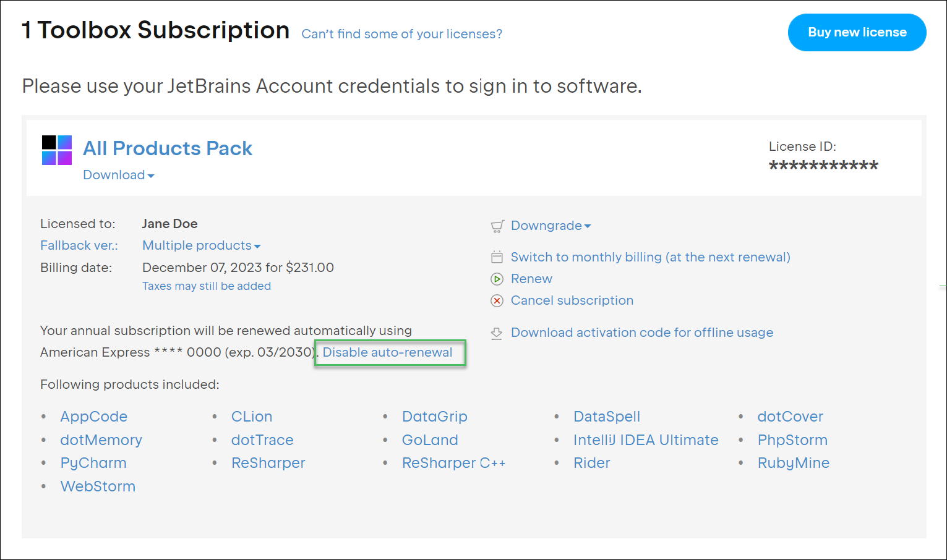Click Disable auto-renewal link
Screen dimensions: 947x560
click(387, 352)
